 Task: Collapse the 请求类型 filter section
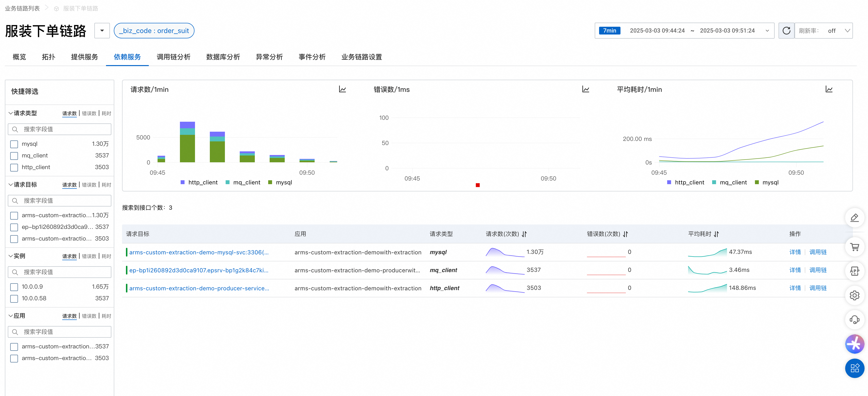[x=11, y=113]
